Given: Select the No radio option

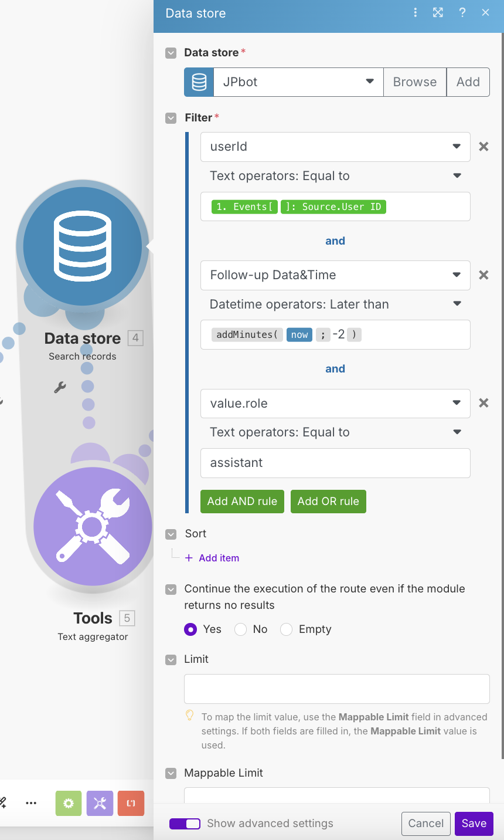Looking at the screenshot, I should [x=240, y=629].
